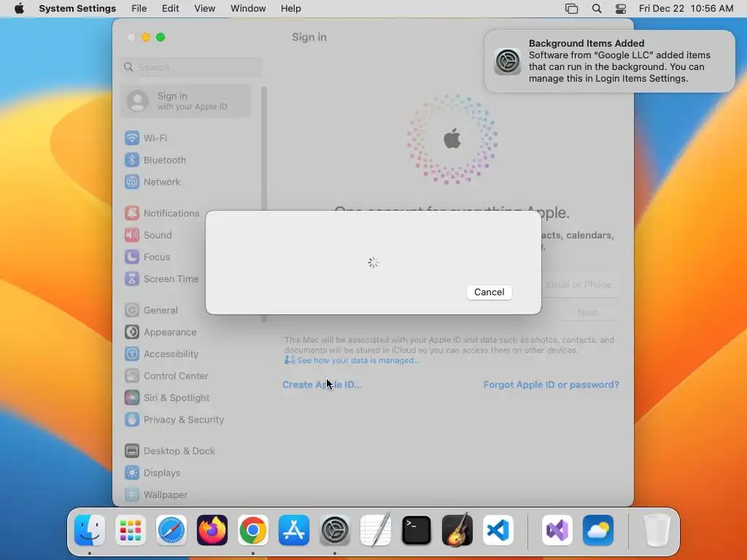747x560 pixels.
Task: Open the cloud weather app in Dock
Action: point(598,530)
